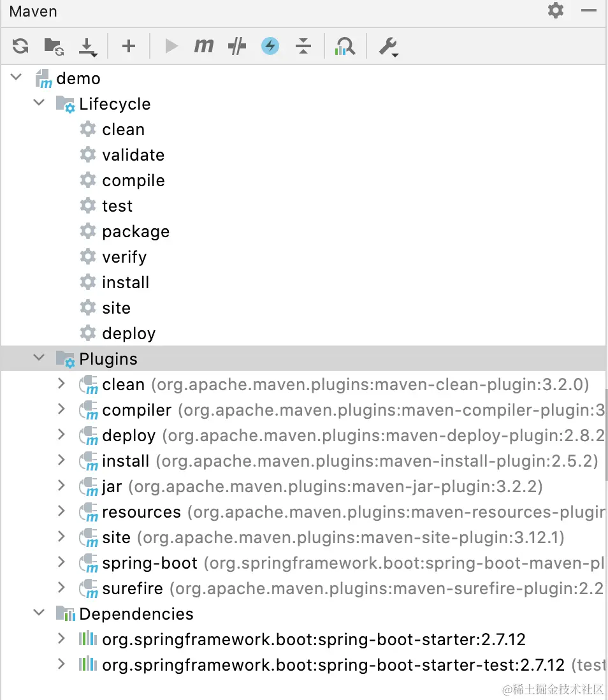Select 'verify' lifecycle phase text
This screenshot has width=608, height=700.
point(124,257)
